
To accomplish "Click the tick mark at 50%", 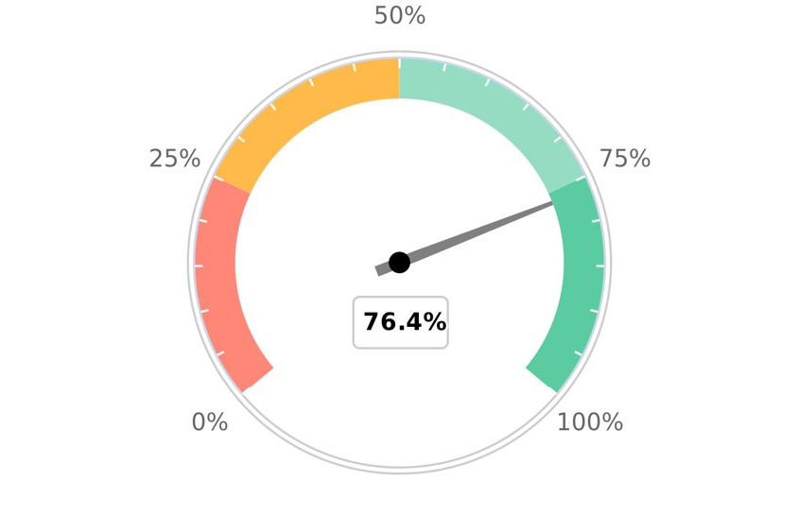I will 399,62.
